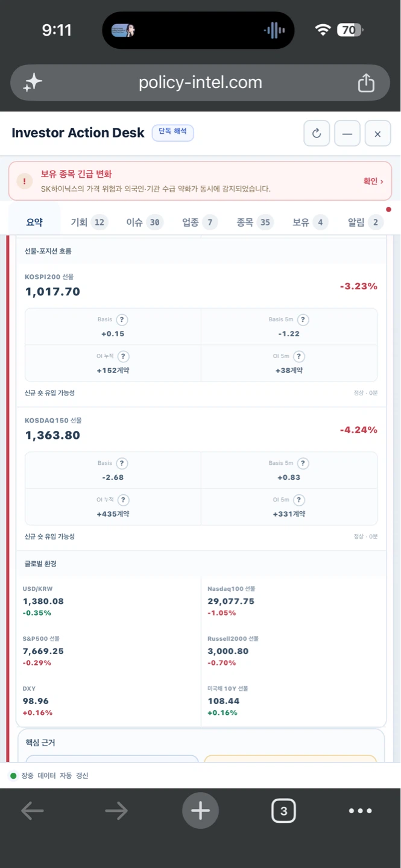Tap 확인 on the urgent holdings alert
This screenshot has width=401, height=868.
pyautogui.click(x=373, y=181)
